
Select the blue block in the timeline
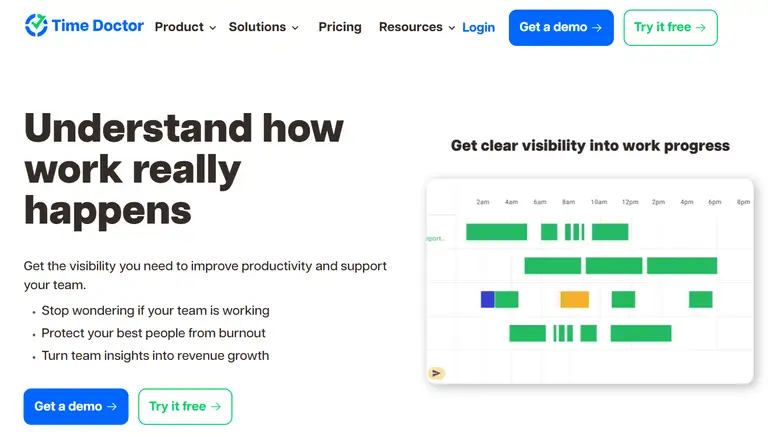(x=488, y=299)
